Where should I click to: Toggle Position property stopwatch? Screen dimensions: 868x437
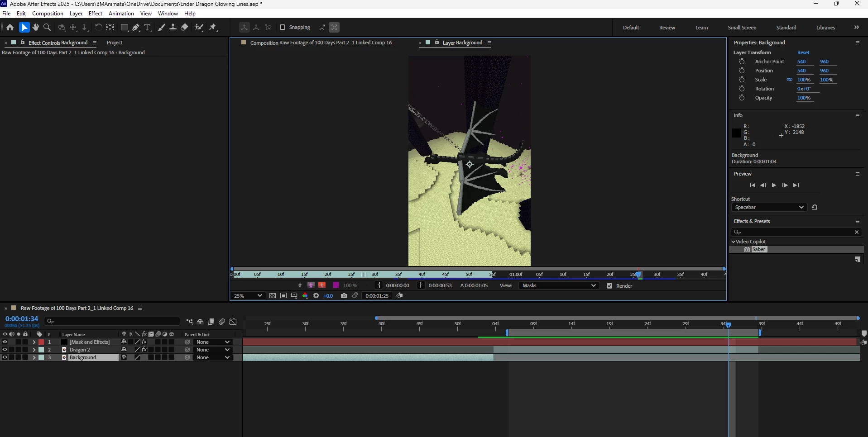[742, 71]
